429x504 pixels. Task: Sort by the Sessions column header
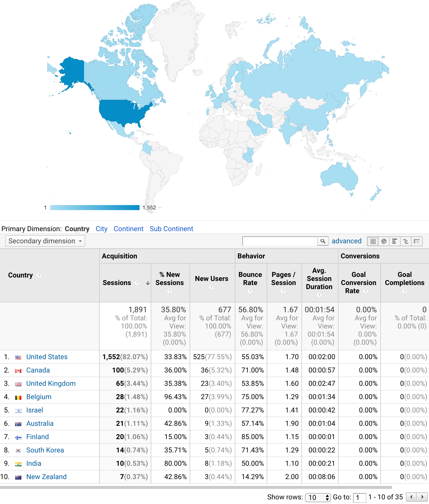(117, 283)
